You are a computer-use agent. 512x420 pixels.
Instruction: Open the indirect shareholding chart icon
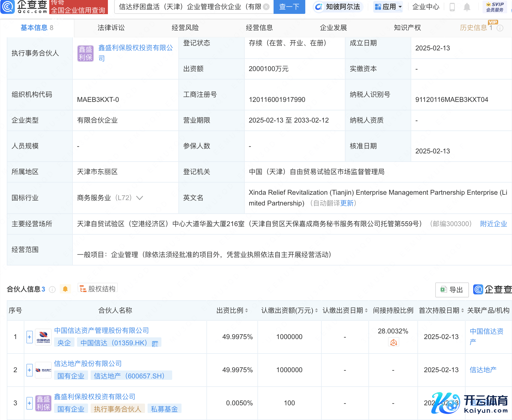coord(393,342)
